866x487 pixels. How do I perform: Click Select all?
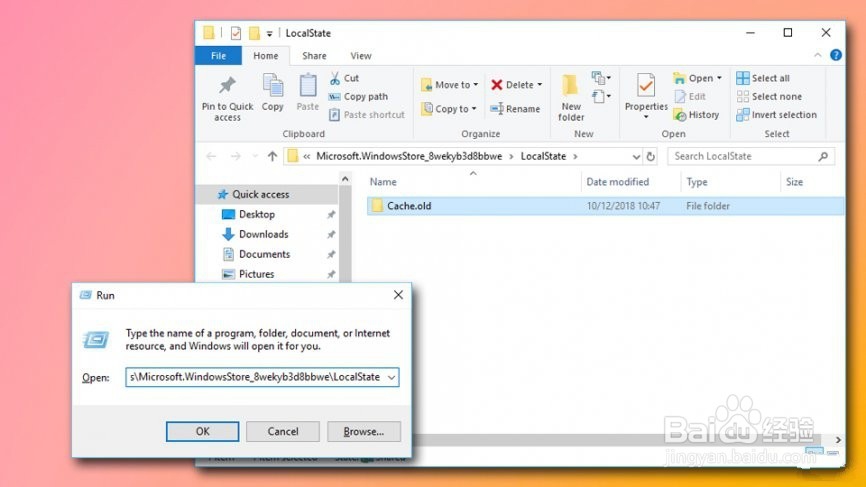[763, 78]
